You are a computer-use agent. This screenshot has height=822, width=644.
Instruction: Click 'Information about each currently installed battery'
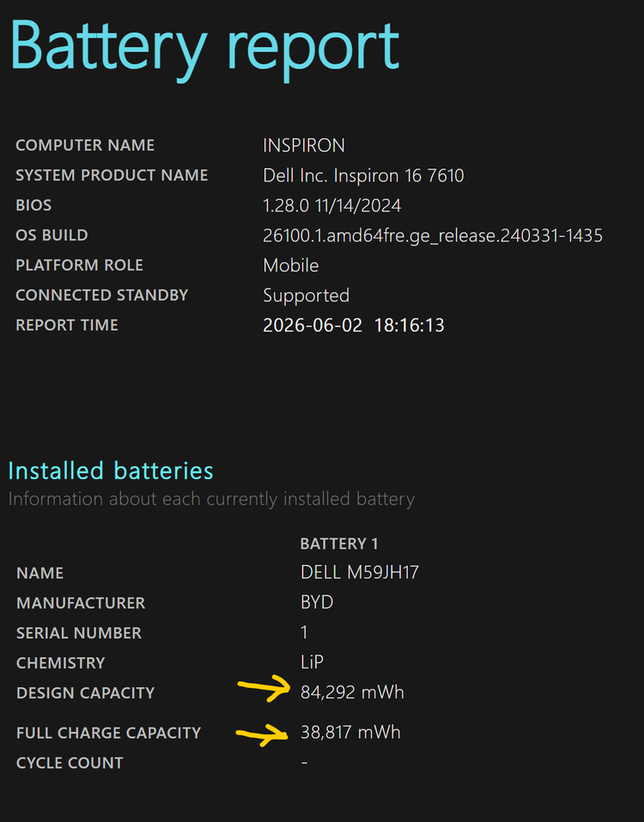[212, 499]
